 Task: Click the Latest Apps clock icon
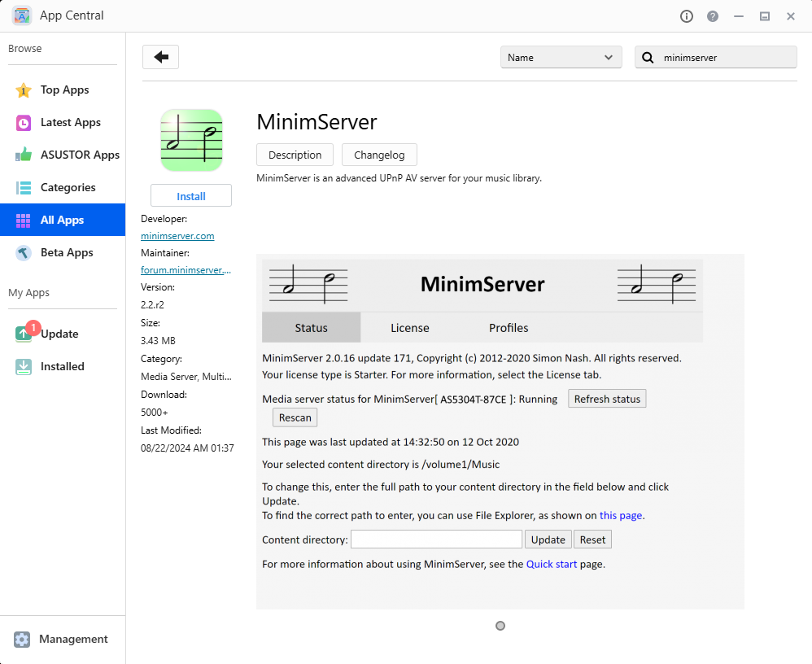coord(24,123)
